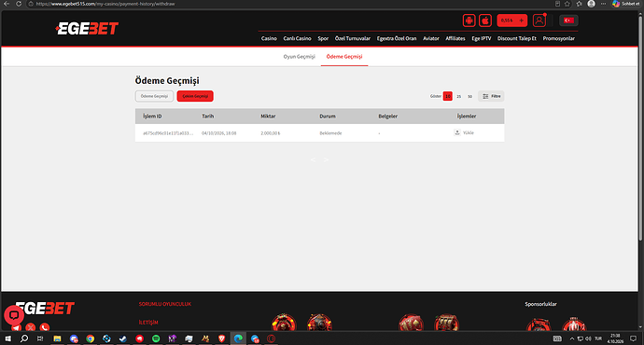Open the İLETİŞİM footer link

click(x=148, y=323)
